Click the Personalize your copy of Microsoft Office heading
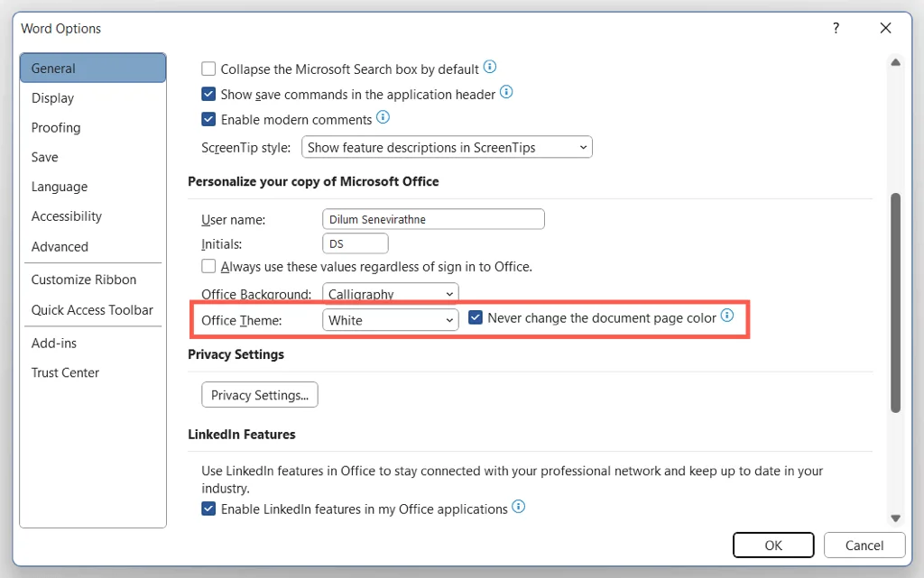Screen dimensions: 924x578 tap(313, 181)
